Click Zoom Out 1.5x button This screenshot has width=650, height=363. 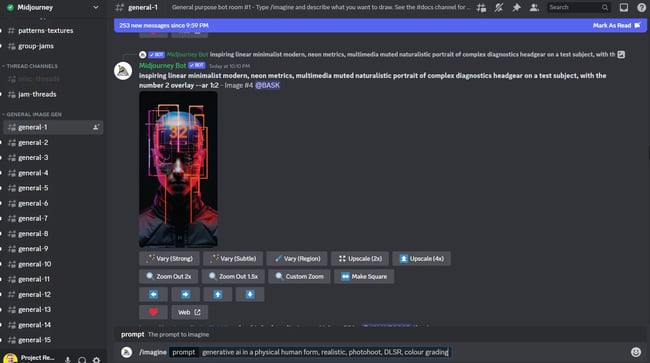[233, 276]
